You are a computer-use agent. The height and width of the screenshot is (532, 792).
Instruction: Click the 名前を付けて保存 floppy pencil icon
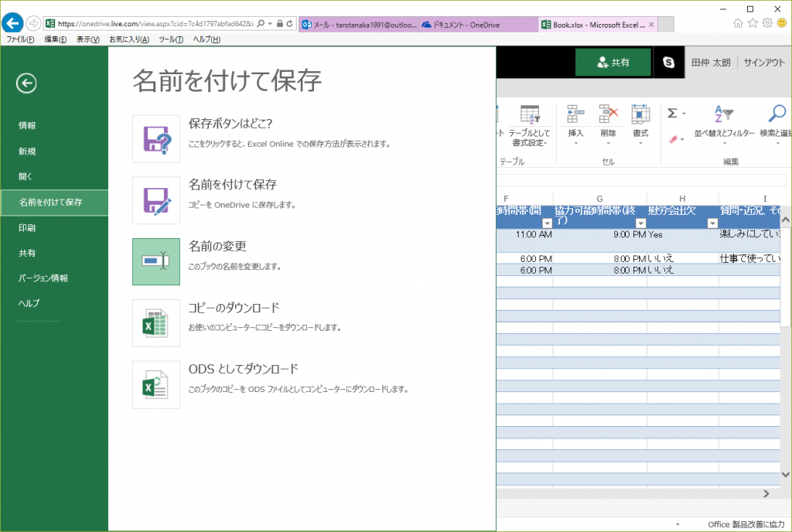(156, 200)
